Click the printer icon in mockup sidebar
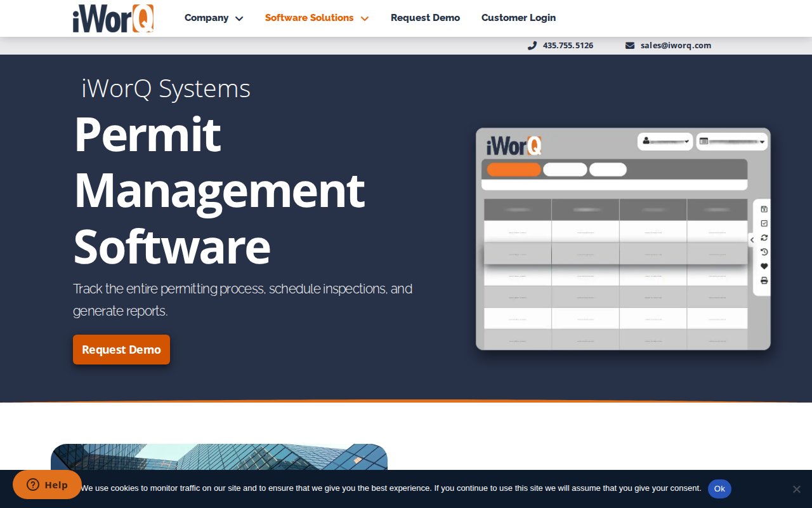 [764, 281]
